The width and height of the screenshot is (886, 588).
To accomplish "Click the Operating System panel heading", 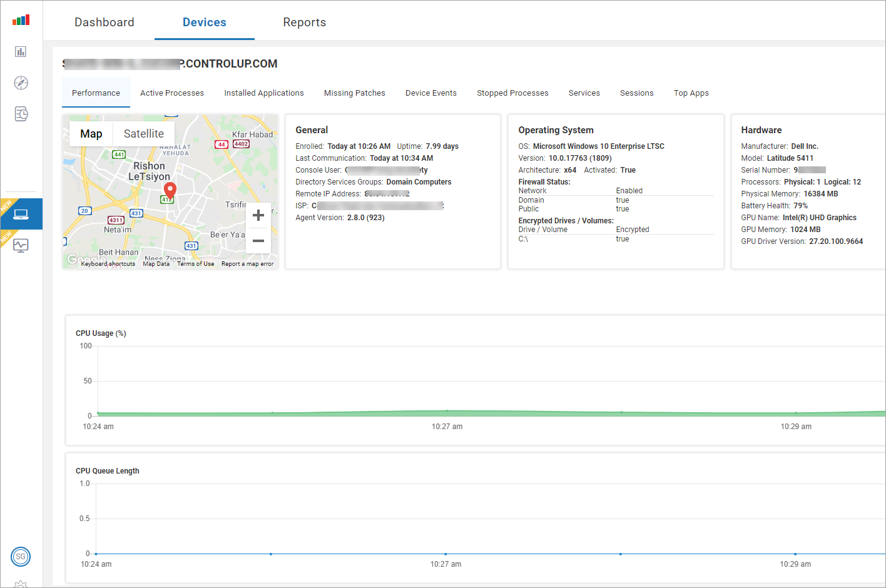I will point(556,130).
